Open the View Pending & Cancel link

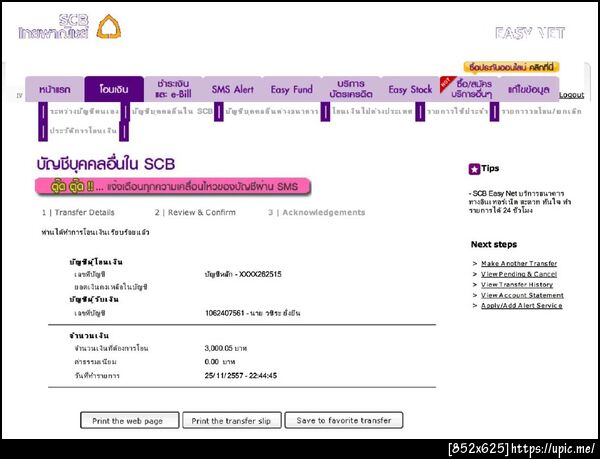(x=519, y=274)
